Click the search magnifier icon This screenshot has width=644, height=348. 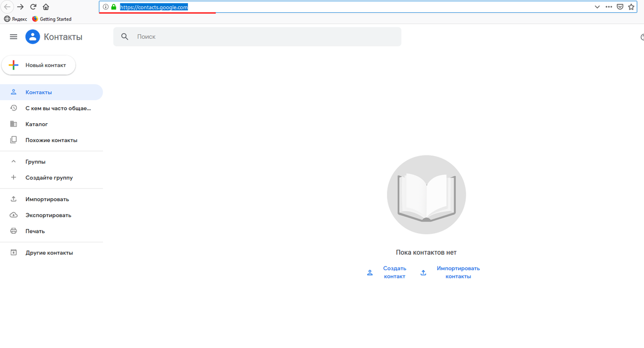pyautogui.click(x=125, y=37)
